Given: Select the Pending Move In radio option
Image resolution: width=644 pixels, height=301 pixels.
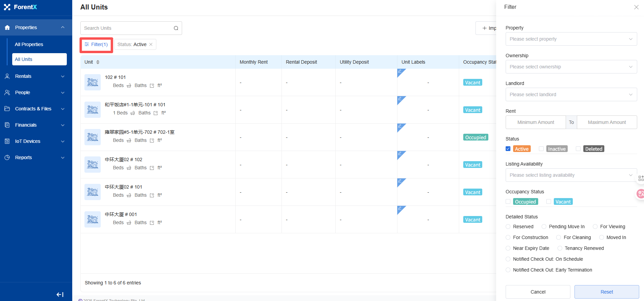Looking at the screenshot, I should point(544,227).
